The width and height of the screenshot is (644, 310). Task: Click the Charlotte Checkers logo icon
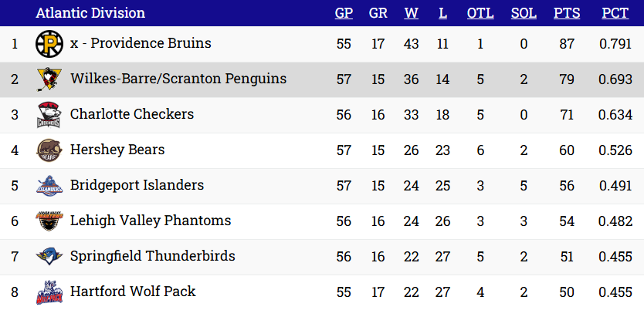49,115
